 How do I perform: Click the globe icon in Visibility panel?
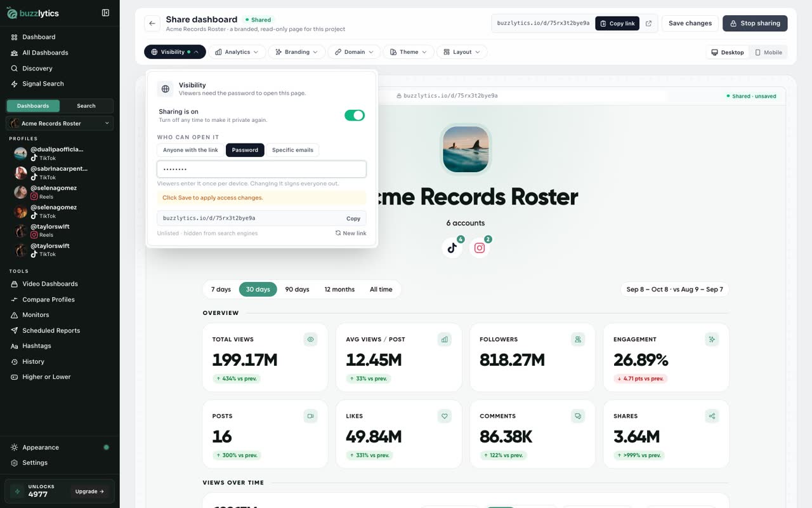click(x=166, y=89)
